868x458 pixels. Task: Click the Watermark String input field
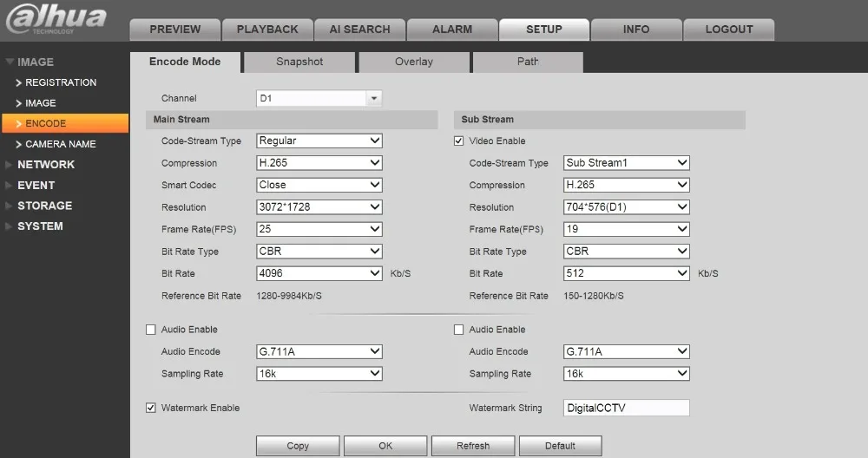pos(627,408)
